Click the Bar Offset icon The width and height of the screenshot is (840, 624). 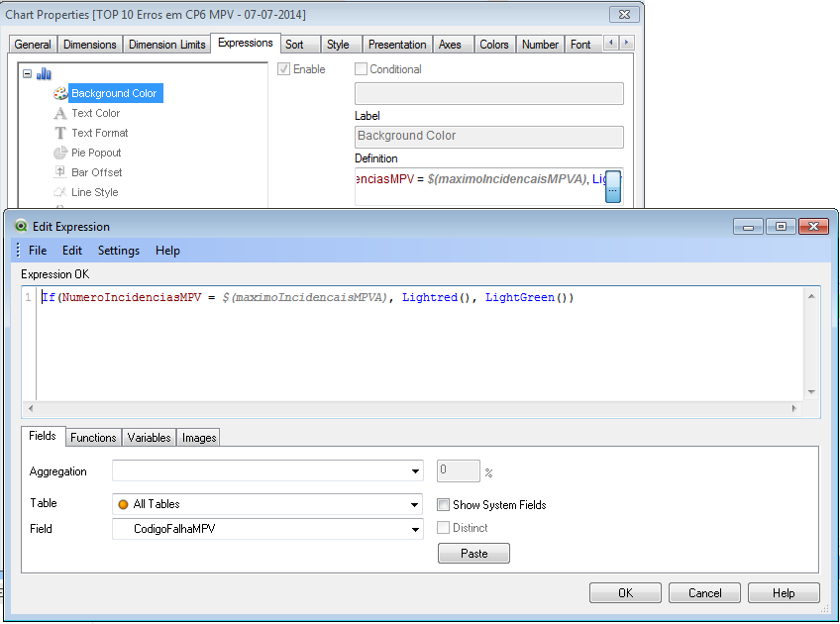pos(60,172)
